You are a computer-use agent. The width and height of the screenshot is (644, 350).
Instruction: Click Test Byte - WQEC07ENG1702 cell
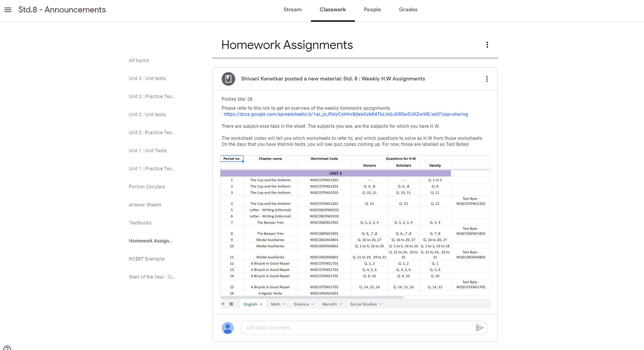(x=471, y=285)
